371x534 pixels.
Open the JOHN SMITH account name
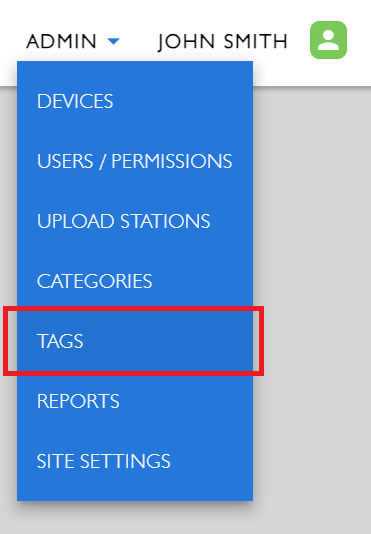pyautogui.click(x=223, y=42)
